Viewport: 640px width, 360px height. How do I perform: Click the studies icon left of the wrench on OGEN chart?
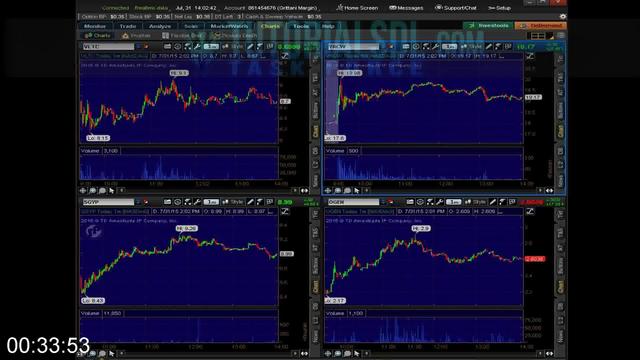pyautogui.click(x=430, y=202)
